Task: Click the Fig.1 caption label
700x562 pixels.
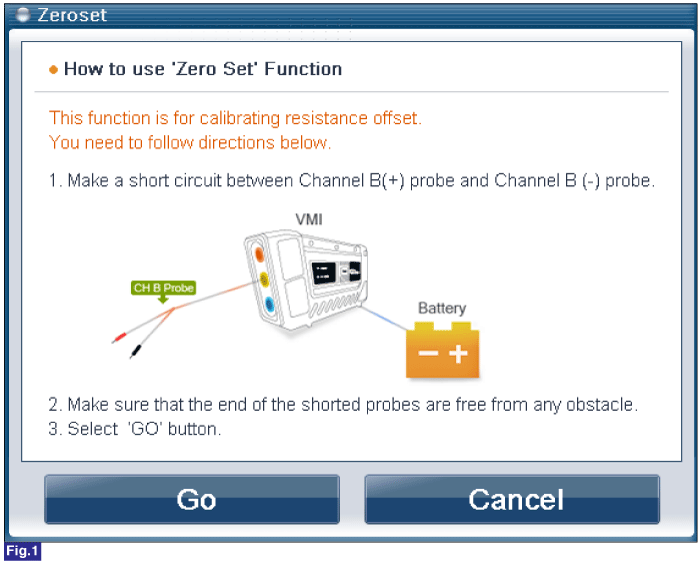Action: coord(23,551)
